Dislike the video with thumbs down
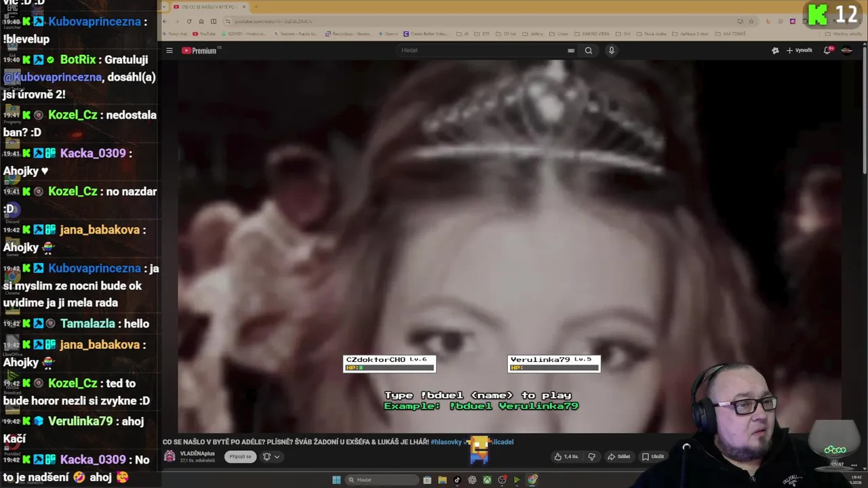 (591, 457)
